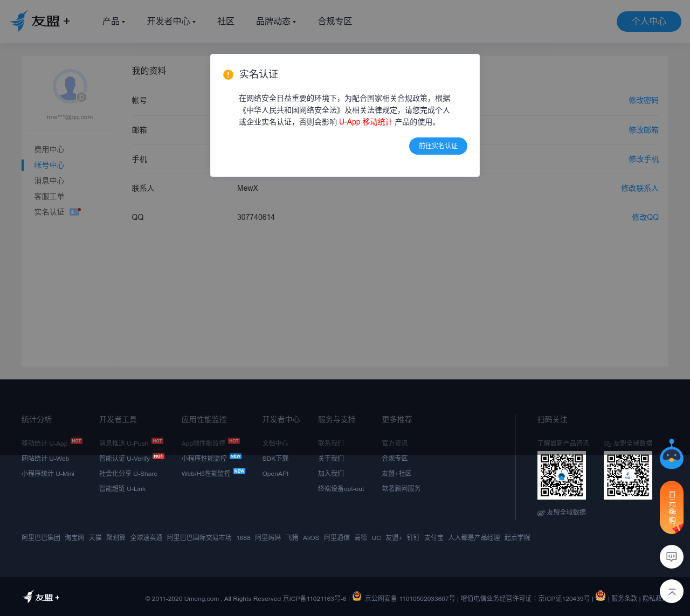The width and height of the screenshot is (690, 616).
Task: Click the user avatar image in sidebar
Action: tap(70, 86)
